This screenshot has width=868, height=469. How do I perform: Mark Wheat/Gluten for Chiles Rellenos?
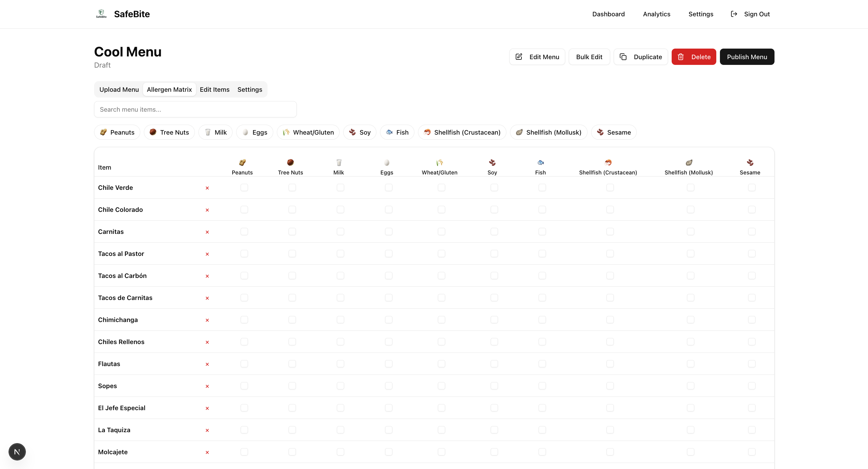pos(441,342)
